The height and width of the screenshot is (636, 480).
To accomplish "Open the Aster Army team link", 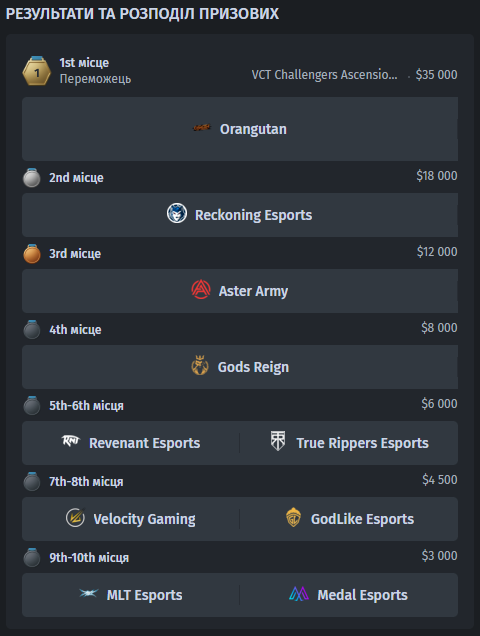I will [x=253, y=291].
